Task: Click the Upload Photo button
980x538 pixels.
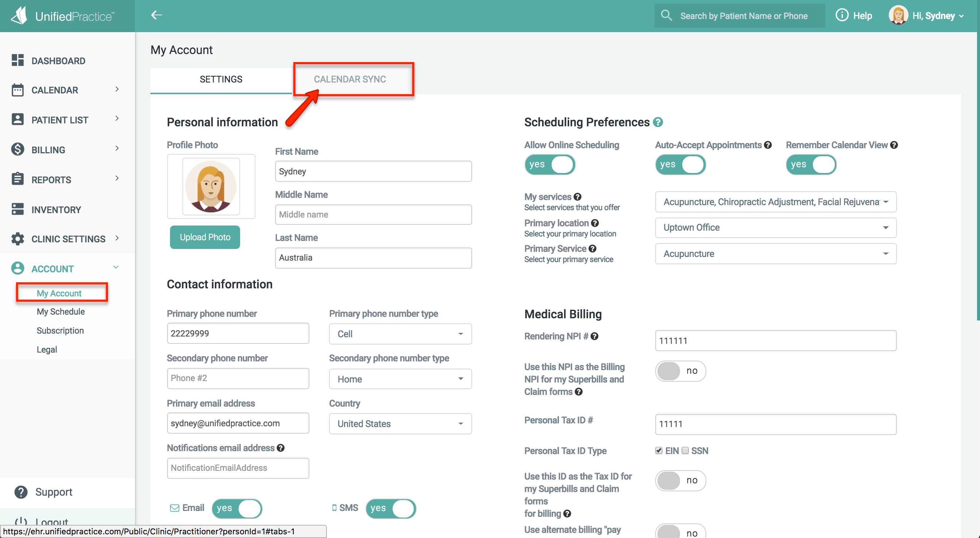Action: coord(205,237)
